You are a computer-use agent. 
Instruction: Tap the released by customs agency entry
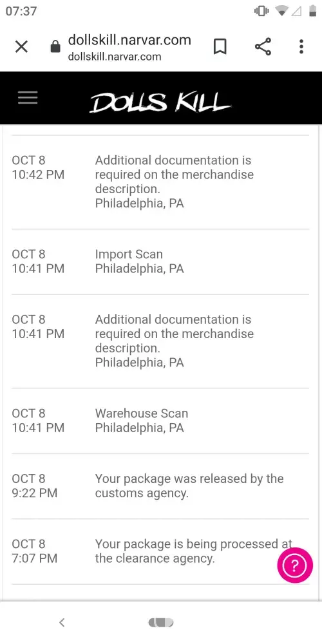coord(160,486)
